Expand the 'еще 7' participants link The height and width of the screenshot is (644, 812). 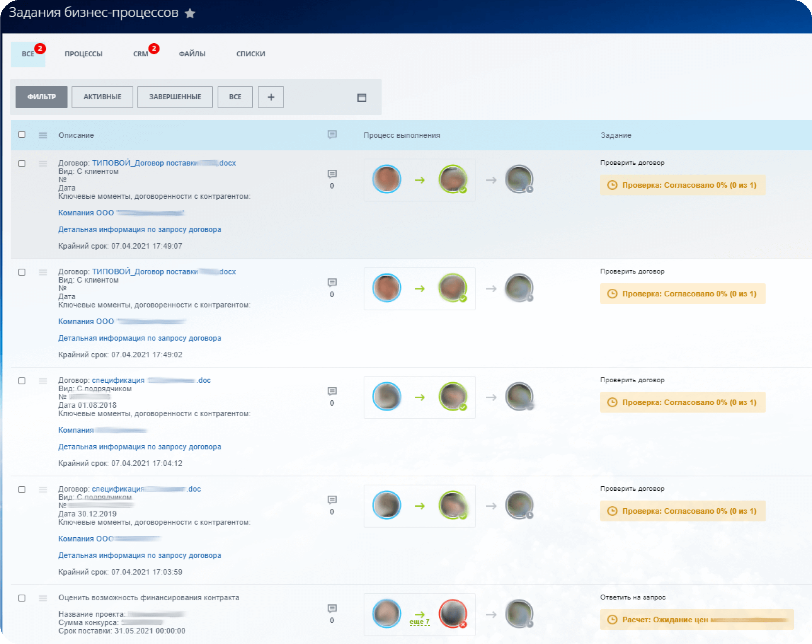coord(419,622)
